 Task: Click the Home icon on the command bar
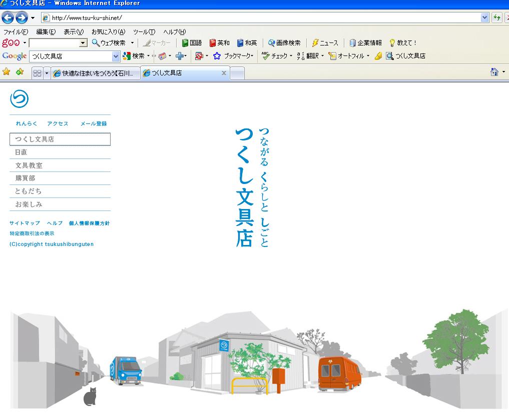point(494,72)
